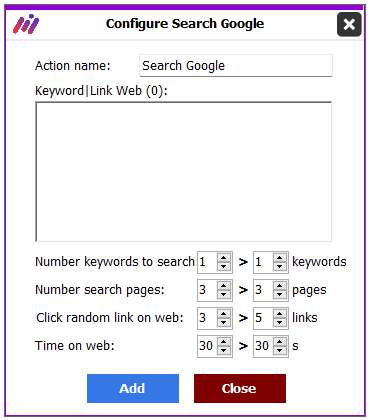
Task: Increase minimum number of search pages
Action: point(224,286)
